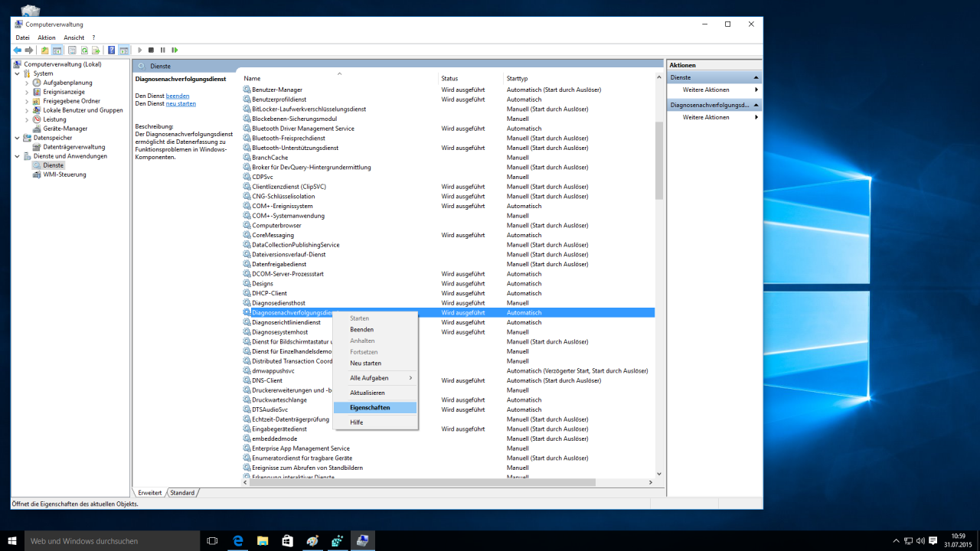Select the Dienste tree node
This screenshot has width=980, height=551.
[54, 165]
